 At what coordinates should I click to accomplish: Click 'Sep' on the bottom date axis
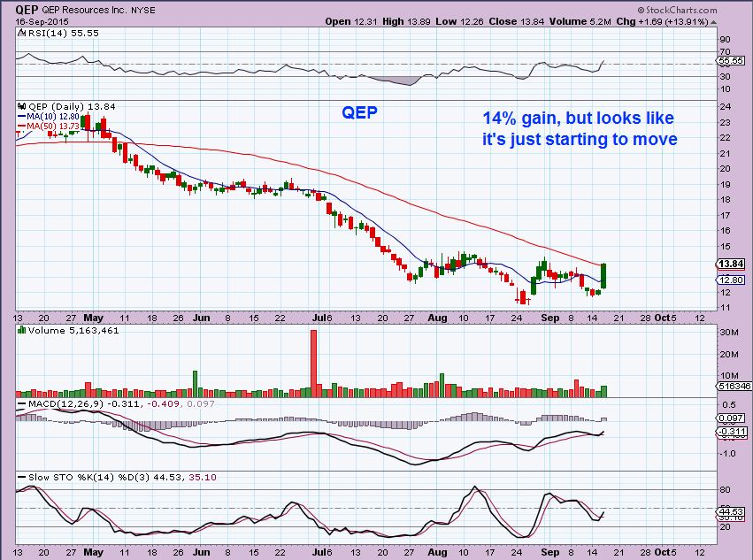(x=549, y=552)
